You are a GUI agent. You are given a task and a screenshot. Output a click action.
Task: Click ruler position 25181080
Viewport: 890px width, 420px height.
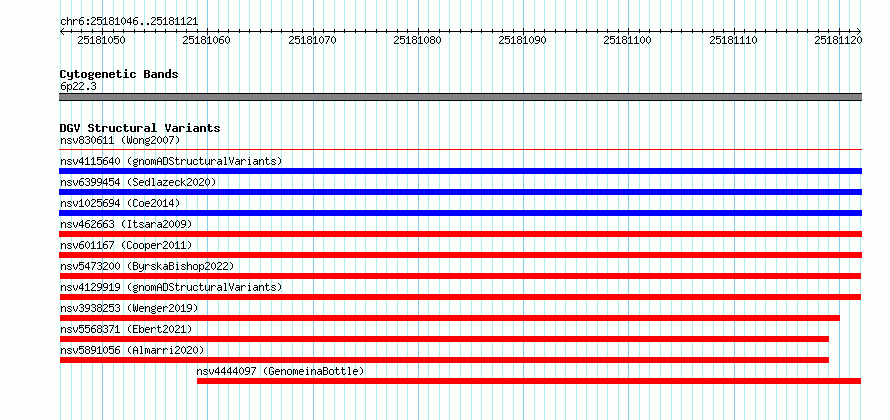coord(418,40)
